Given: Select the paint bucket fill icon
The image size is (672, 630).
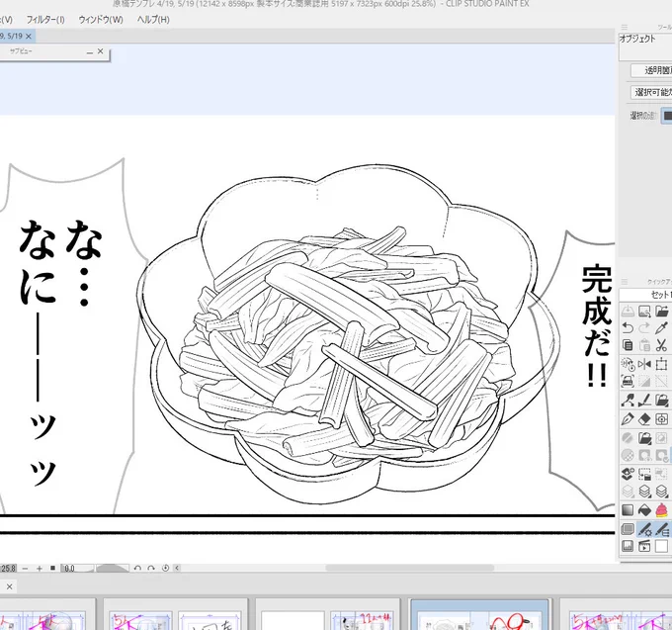Looking at the screenshot, I should point(644,510).
